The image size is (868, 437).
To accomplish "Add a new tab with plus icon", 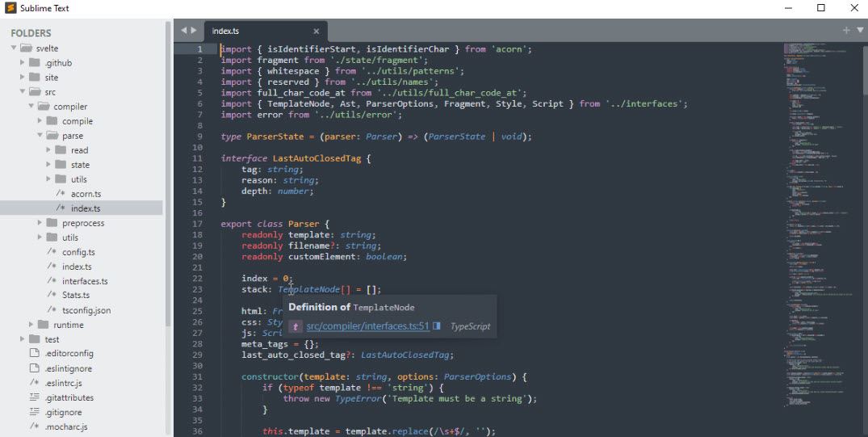I will [x=846, y=31].
